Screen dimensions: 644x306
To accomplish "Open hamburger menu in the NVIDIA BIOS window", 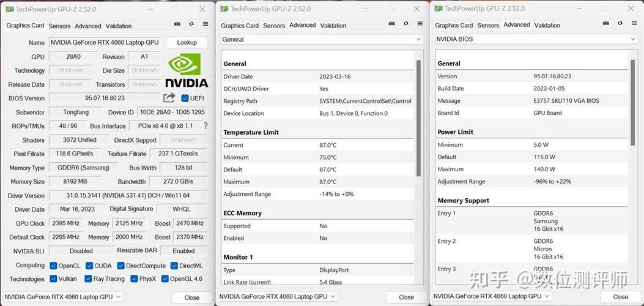I will pos(634,24).
